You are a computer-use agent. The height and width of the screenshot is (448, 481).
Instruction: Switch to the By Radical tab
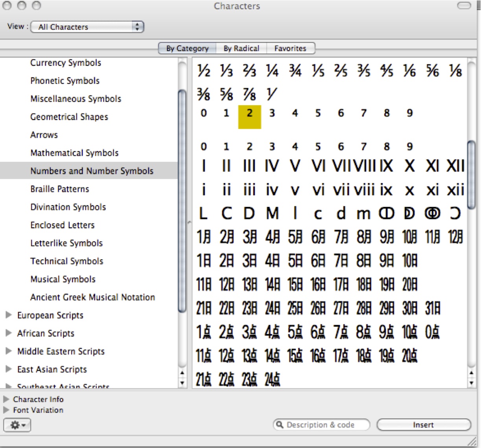coord(241,48)
